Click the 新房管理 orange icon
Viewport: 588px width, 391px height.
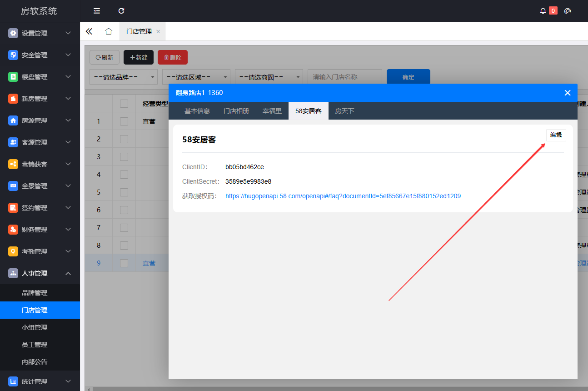tap(13, 99)
